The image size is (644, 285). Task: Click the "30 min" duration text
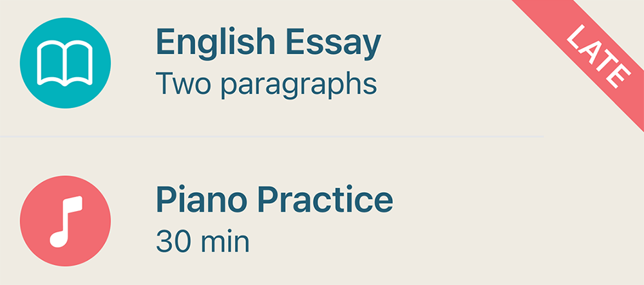[202, 243]
